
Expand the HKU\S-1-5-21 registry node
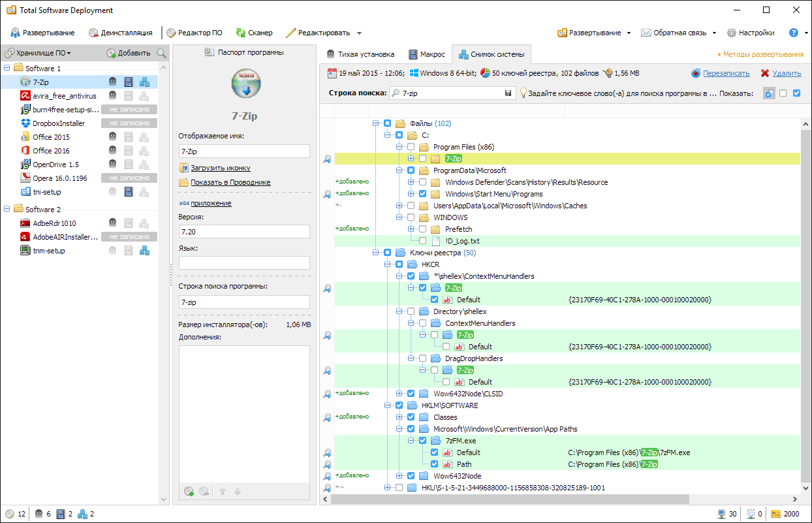click(x=388, y=488)
